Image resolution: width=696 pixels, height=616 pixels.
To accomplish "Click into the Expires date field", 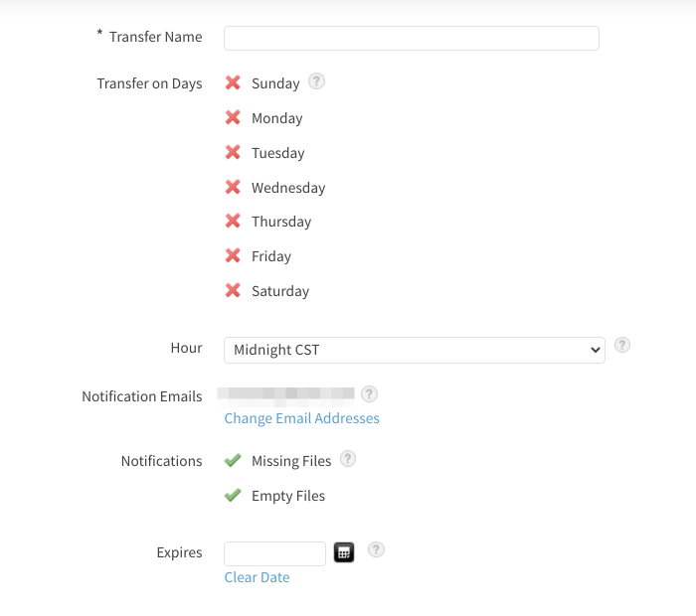I will click(x=274, y=553).
